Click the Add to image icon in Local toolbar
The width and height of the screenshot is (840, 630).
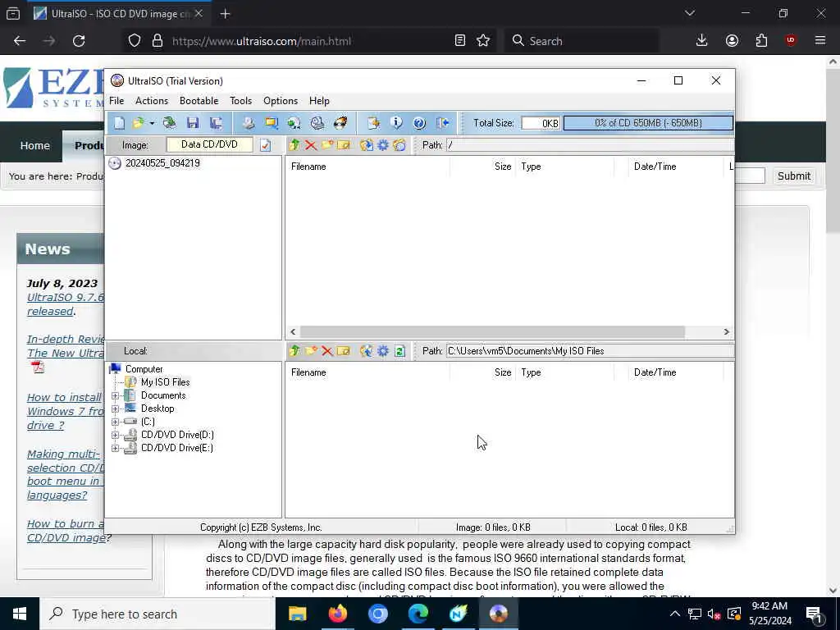click(x=367, y=351)
